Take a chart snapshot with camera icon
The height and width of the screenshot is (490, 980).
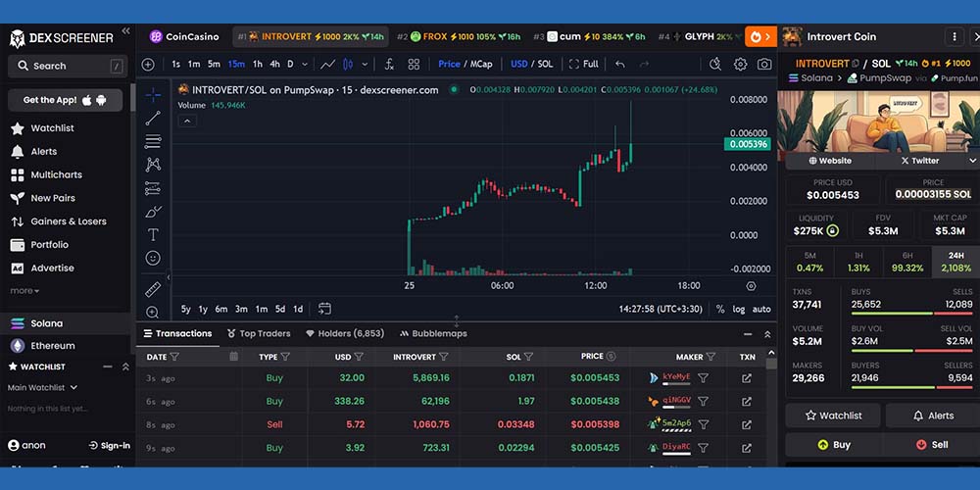pos(764,64)
